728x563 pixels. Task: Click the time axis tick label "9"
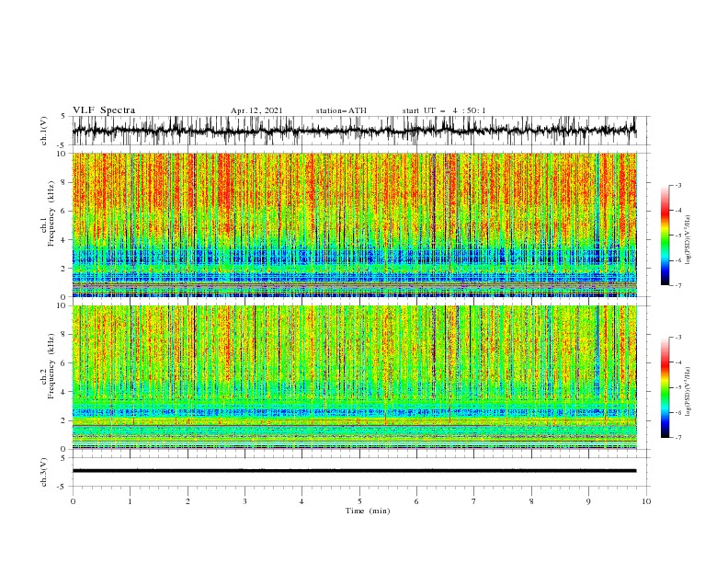588,501
